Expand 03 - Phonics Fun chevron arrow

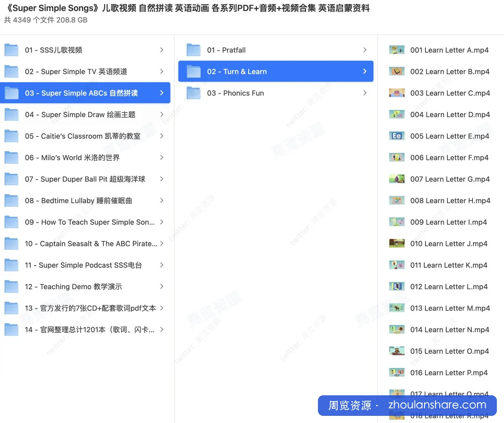365,93
